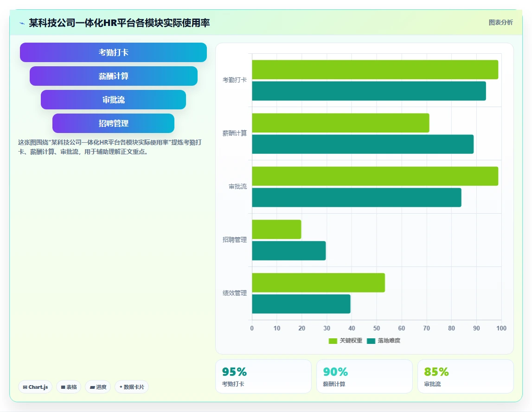Select the 审批流 funnel stage
532x412 pixels.
pos(113,100)
